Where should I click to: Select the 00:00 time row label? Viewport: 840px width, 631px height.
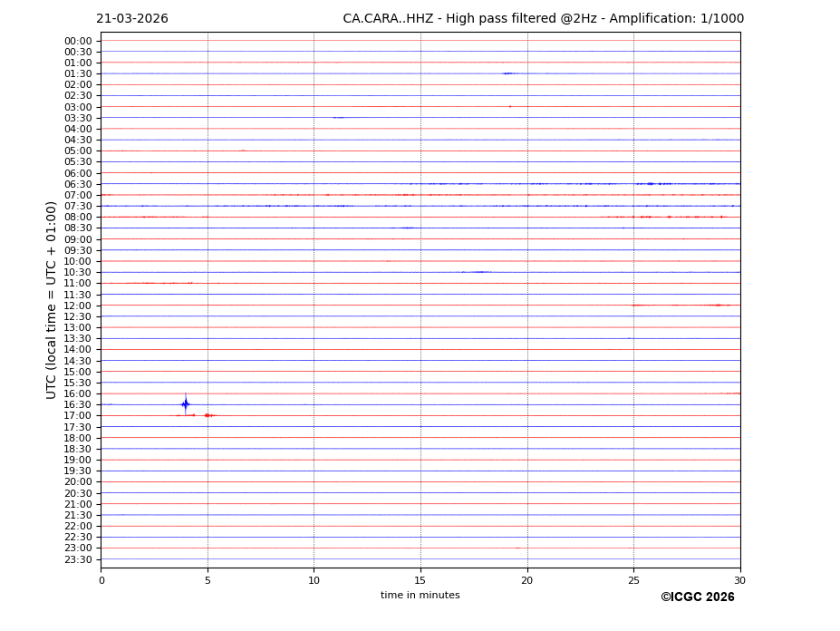[x=78, y=41]
